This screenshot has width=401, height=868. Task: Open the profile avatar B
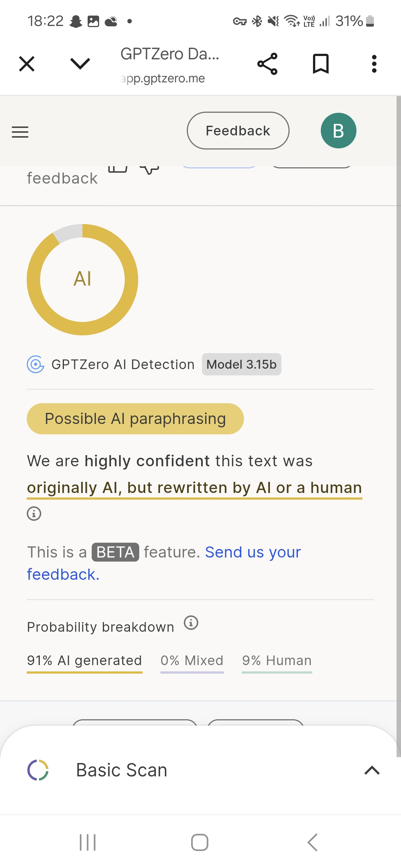click(338, 130)
